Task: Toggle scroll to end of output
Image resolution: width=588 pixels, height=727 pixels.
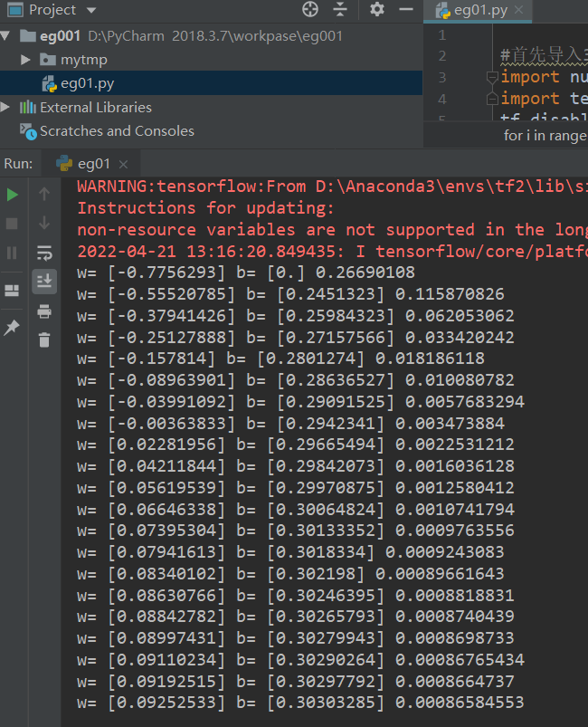Action: pos(44,281)
